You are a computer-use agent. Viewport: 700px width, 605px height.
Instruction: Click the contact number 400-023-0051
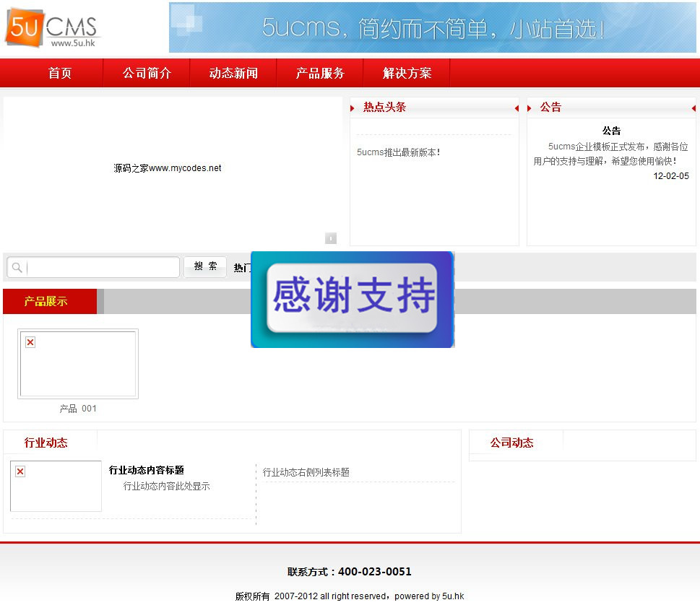tap(374, 572)
